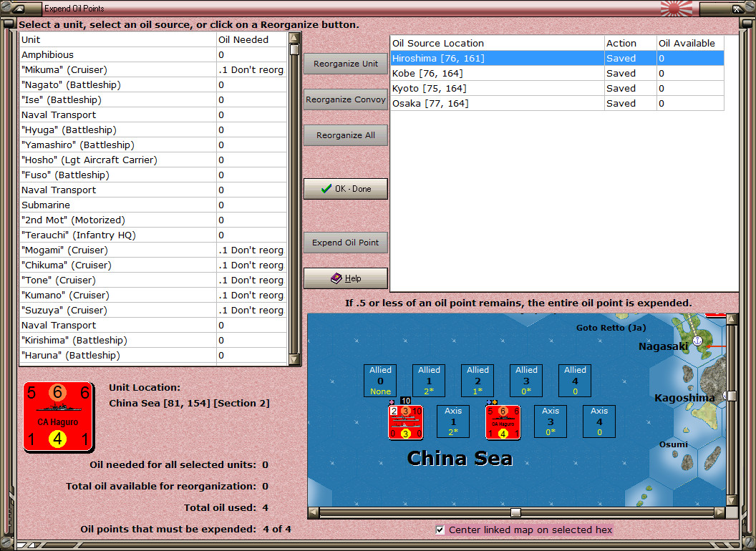The height and width of the screenshot is (551, 756).
Task: Select "Mikuma" (Cruiser) row
Action: (x=152, y=69)
